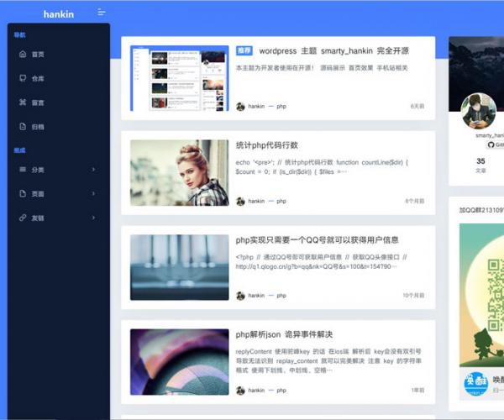The width and height of the screenshot is (504, 420).
Task: Click the 1年前 timestamp on json post
Action: (x=417, y=390)
